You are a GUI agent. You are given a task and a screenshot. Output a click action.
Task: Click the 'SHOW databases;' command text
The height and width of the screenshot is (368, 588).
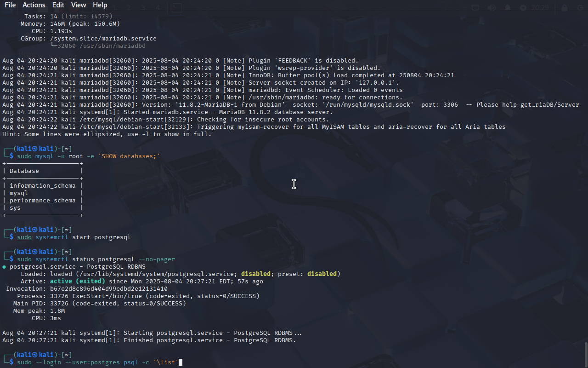pyautogui.click(x=129, y=156)
